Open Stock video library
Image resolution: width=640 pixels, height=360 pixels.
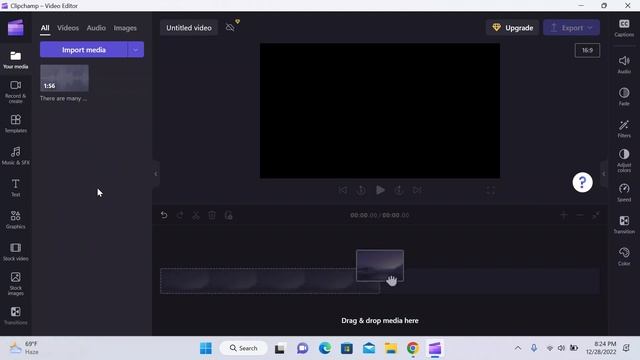(x=16, y=251)
